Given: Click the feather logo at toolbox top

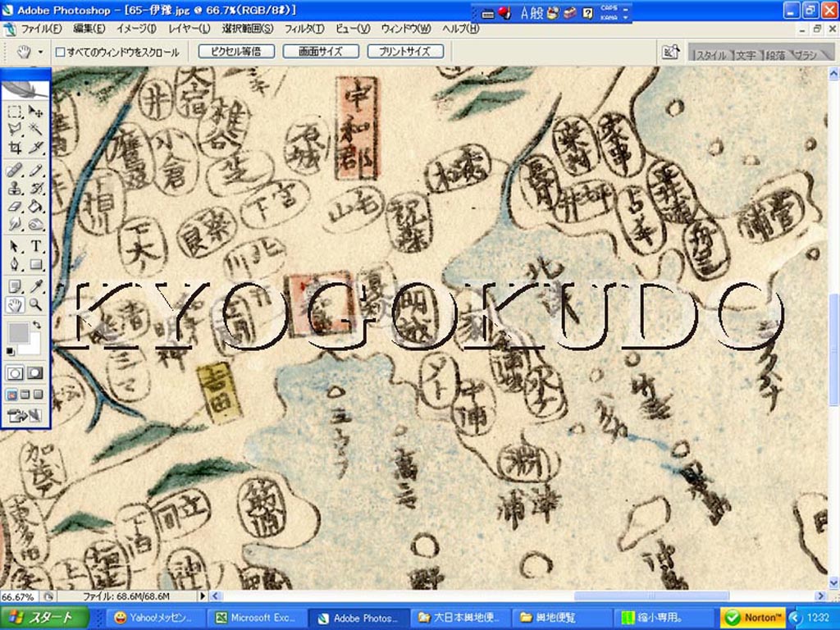Looking at the screenshot, I should point(25,89).
